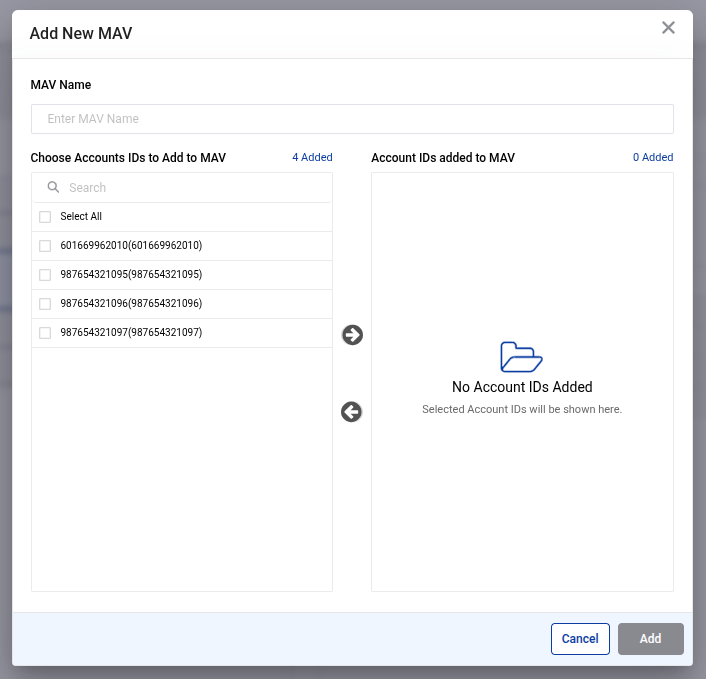This screenshot has height=679, width=706.
Task: Tick the Select All checkbox
Action: [x=45, y=217]
